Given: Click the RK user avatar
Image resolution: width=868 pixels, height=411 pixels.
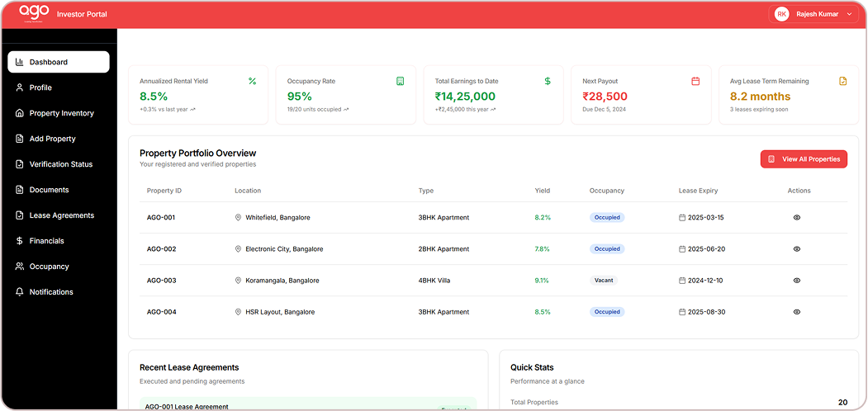Looking at the screenshot, I should tap(781, 14).
